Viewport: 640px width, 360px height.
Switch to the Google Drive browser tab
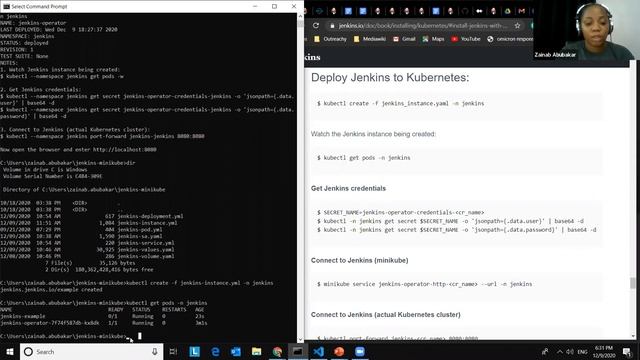(x=507, y=11)
